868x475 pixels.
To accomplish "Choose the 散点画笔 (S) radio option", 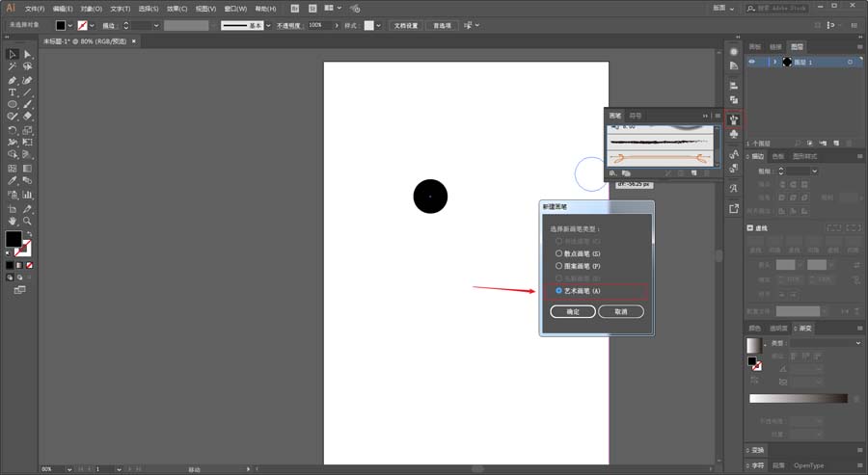I will pyautogui.click(x=578, y=253).
